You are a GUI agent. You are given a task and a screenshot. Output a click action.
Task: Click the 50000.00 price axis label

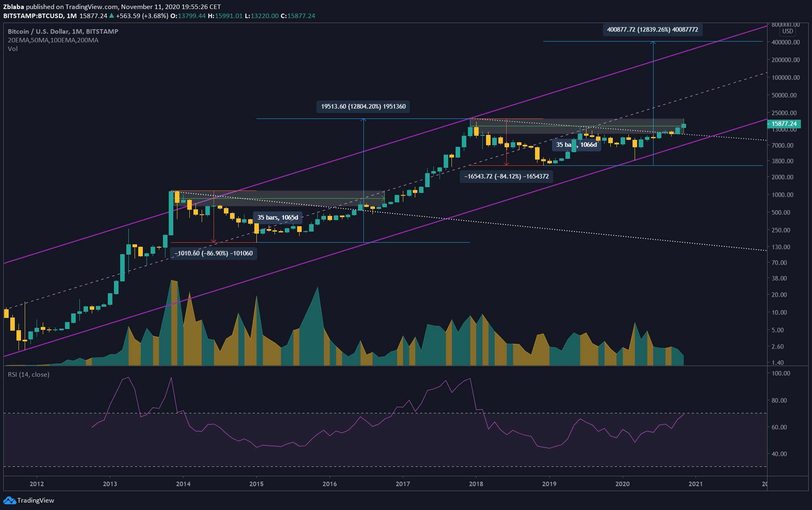tap(784, 95)
